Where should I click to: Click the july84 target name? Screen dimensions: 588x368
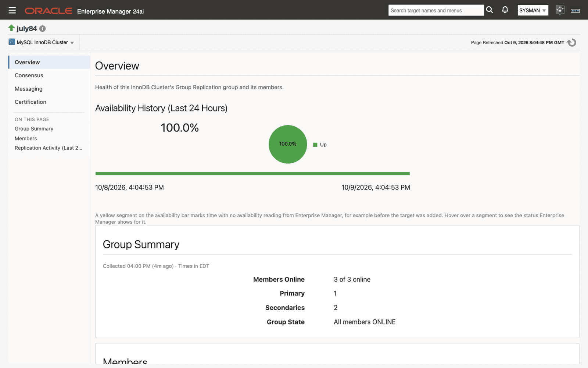tap(27, 28)
